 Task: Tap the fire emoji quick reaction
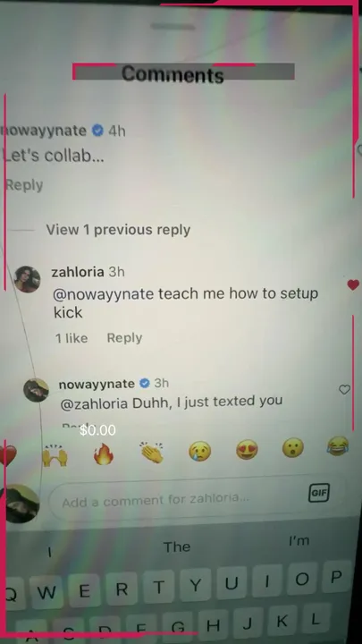pos(104,454)
